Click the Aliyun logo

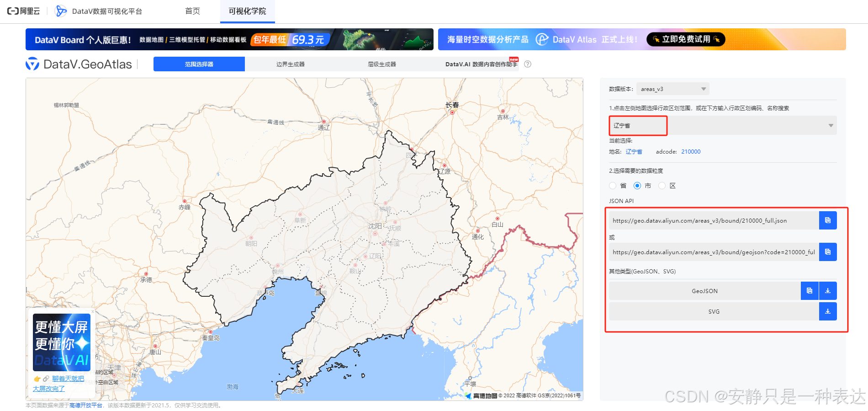pyautogui.click(x=23, y=11)
